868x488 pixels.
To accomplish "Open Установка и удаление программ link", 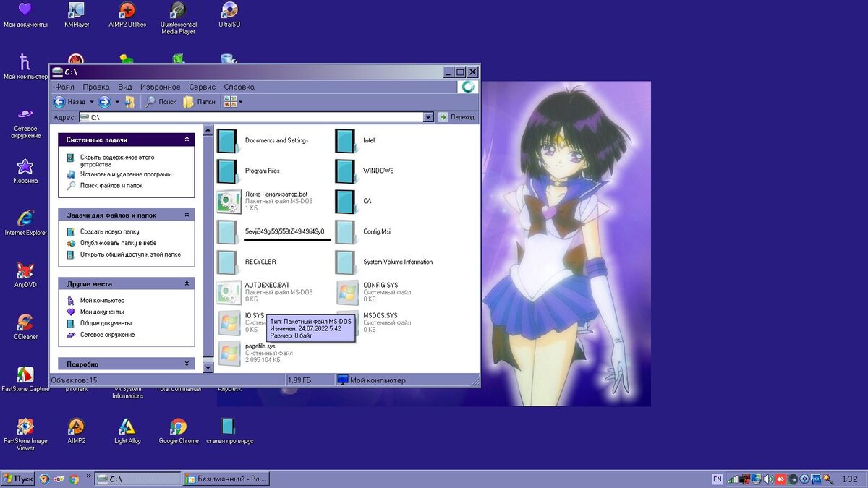I will pos(126,174).
